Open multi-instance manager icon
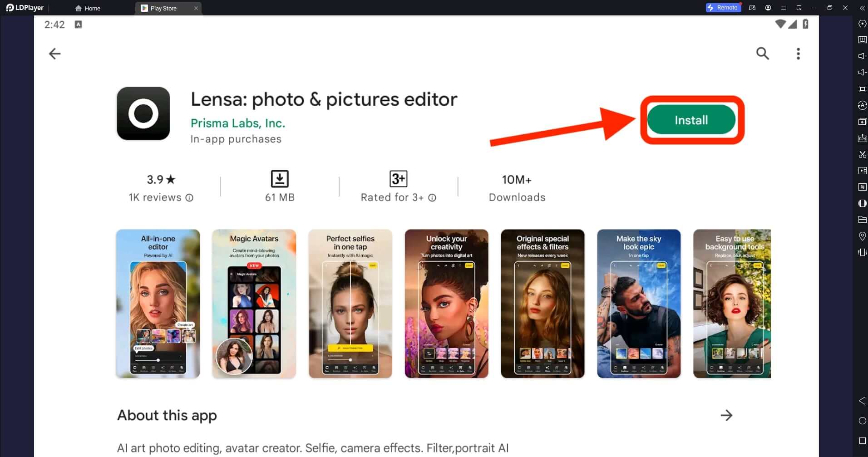Image resolution: width=868 pixels, height=457 pixels. (x=863, y=122)
